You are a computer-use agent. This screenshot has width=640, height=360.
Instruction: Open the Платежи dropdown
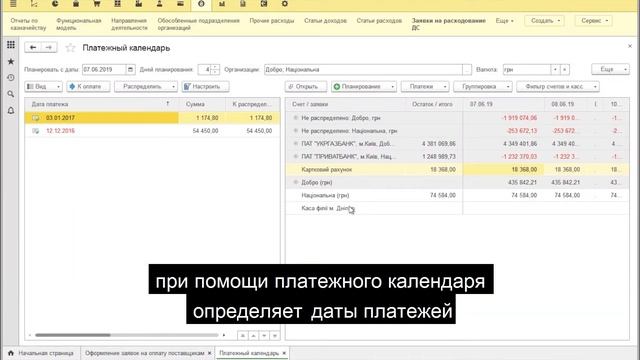click(x=425, y=87)
